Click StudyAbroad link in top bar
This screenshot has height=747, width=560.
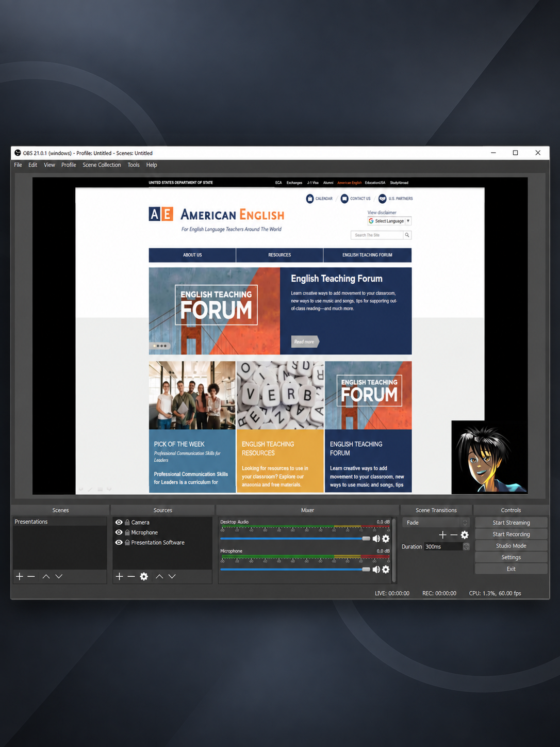(x=399, y=183)
